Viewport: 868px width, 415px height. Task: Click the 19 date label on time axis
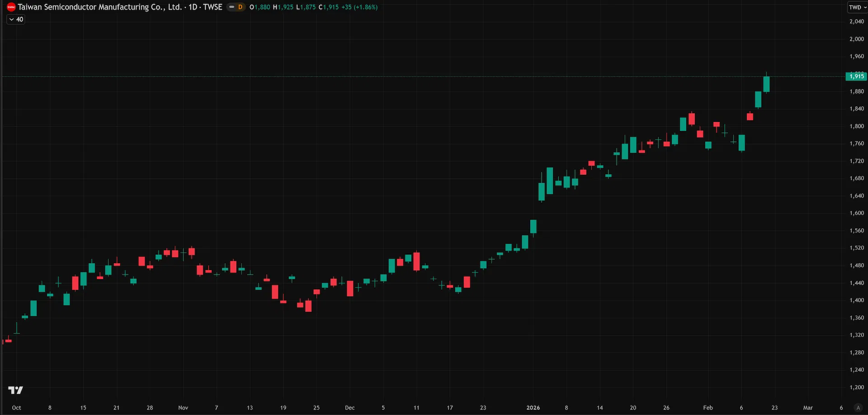pyautogui.click(x=283, y=408)
